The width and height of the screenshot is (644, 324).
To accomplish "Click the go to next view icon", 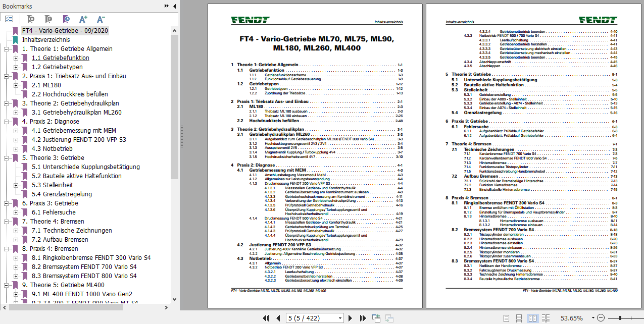I will tap(389, 318).
